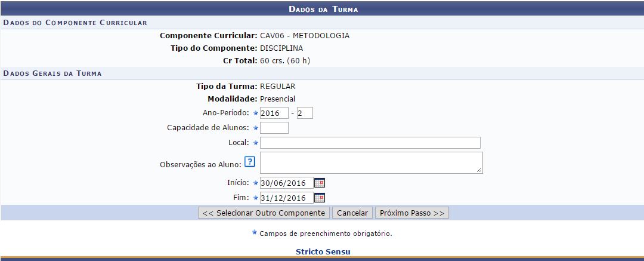Click the CAV06 - METODOLOGIA component text
The image size is (644, 261).
pyautogui.click(x=305, y=35)
